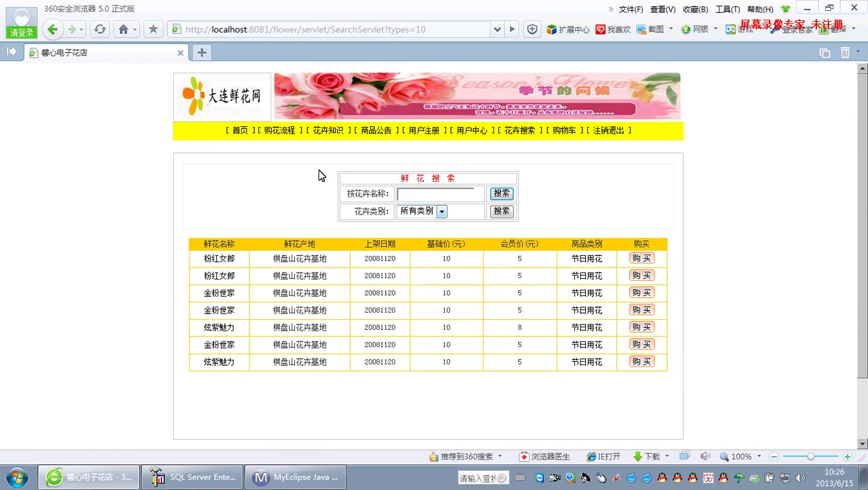Search by 花卉类别 using its 搜索 button

(x=502, y=211)
